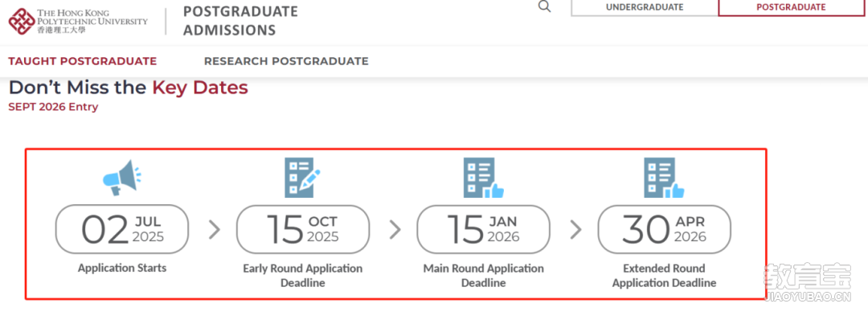This screenshot has width=868, height=320.
Task: Click the Extended Round Application Deadline label
Action: point(665,276)
